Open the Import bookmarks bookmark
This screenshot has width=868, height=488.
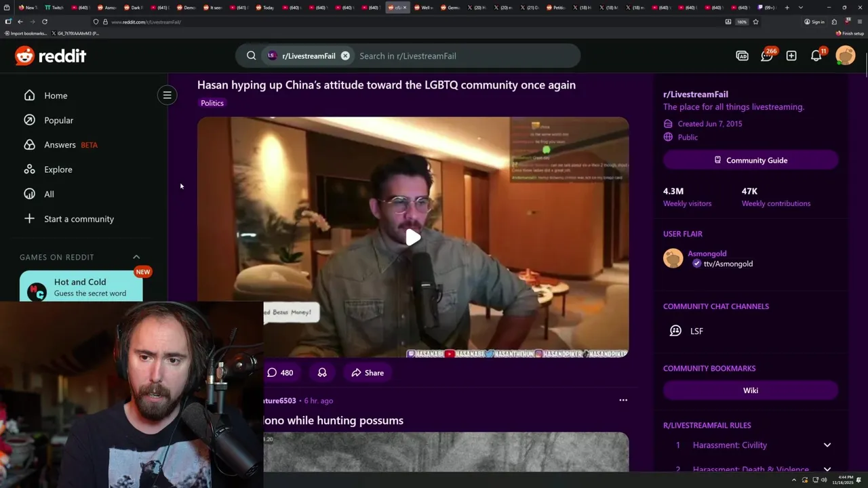click(26, 33)
